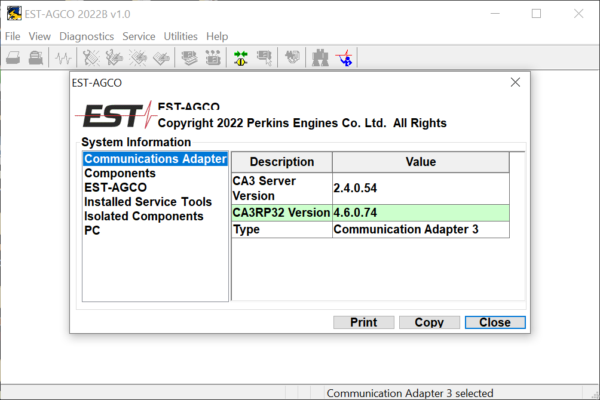Click the CA3 Server Version cell
The width and height of the screenshot is (600, 400).
(x=282, y=188)
